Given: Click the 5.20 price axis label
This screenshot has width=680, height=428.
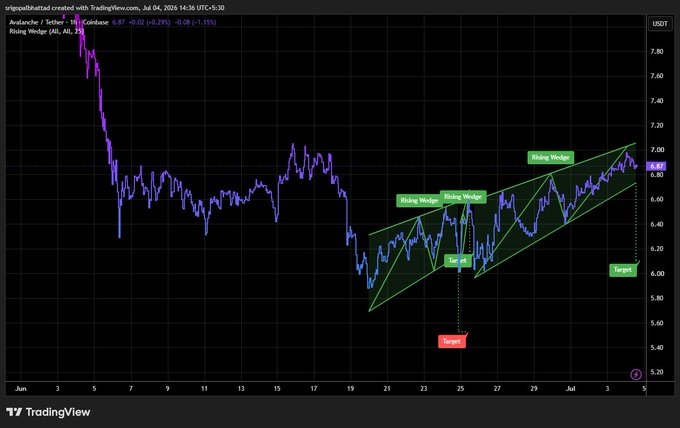Looking at the screenshot, I should click(657, 372).
